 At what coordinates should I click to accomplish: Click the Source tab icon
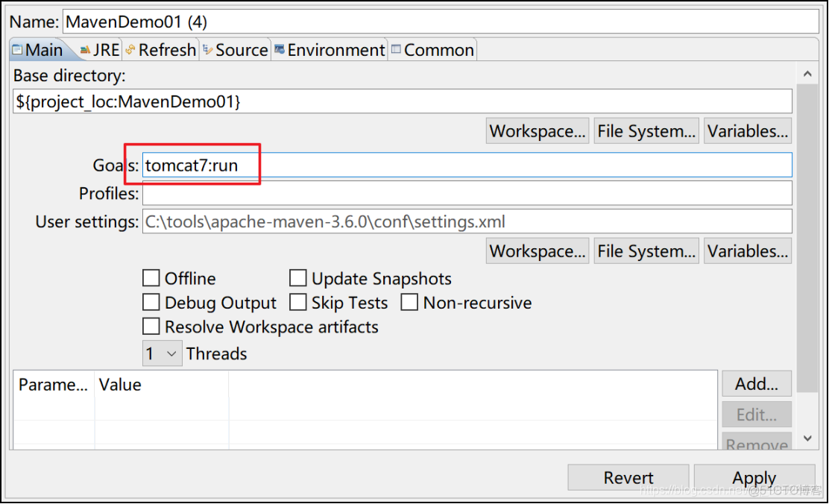click(207, 50)
